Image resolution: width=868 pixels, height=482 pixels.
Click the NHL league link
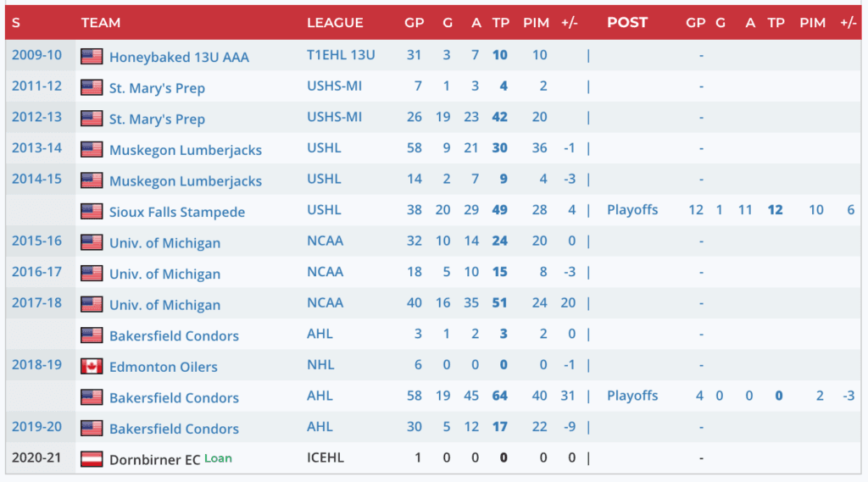pyautogui.click(x=320, y=365)
